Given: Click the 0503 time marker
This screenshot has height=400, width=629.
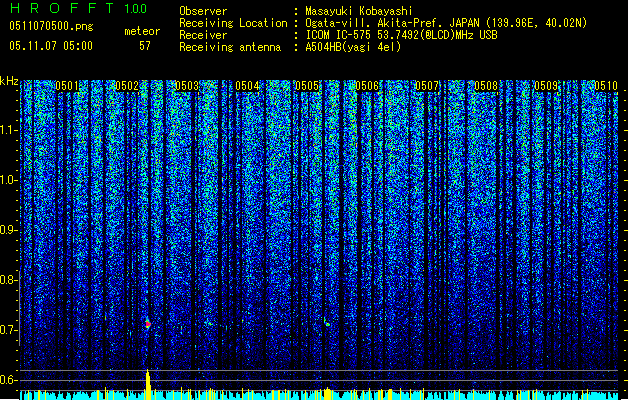Looking at the screenshot, I should [187, 86].
